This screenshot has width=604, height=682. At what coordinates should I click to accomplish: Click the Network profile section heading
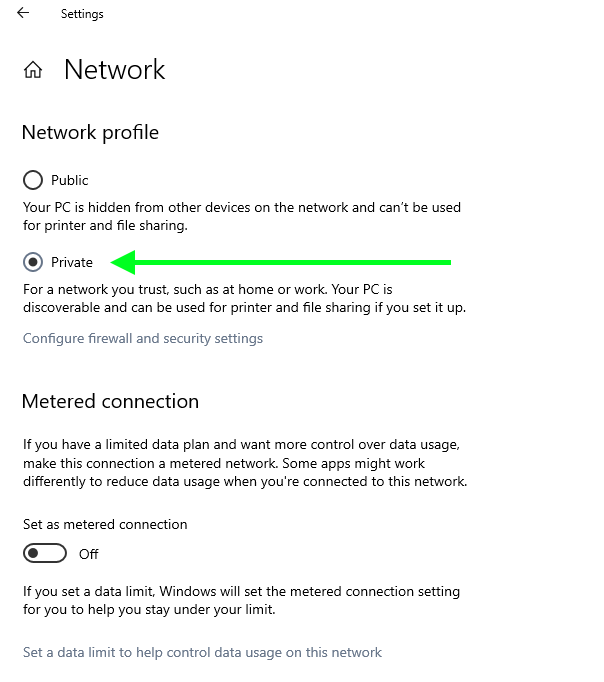[90, 132]
